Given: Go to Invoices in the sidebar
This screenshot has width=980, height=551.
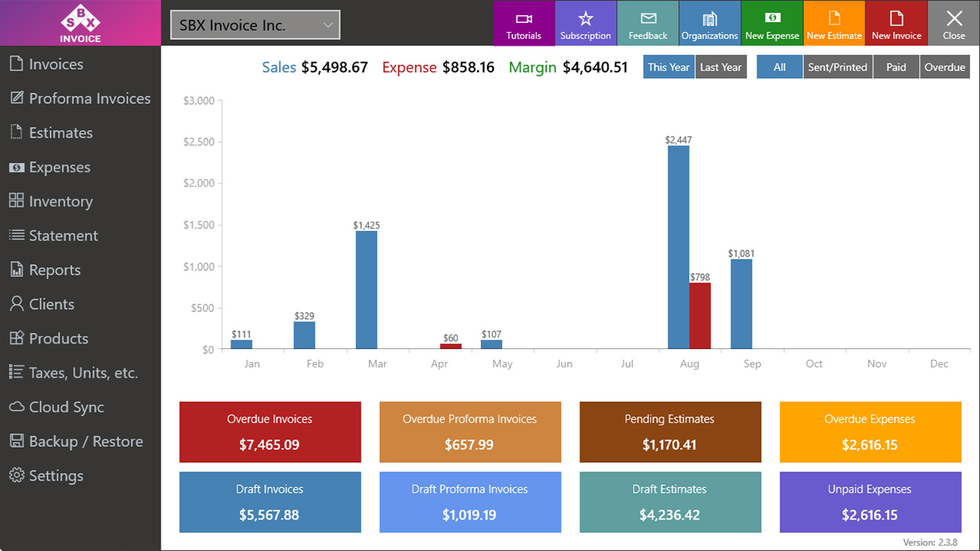Looking at the screenshot, I should [x=56, y=64].
